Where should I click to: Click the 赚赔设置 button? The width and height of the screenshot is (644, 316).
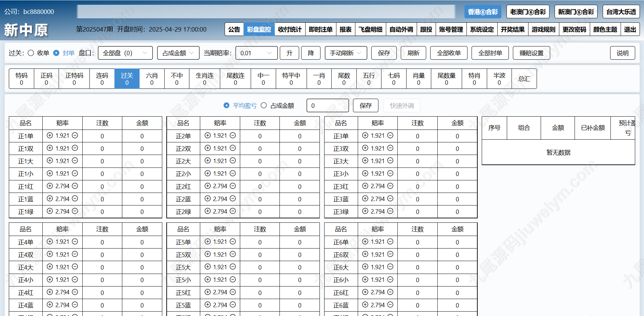tap(532, 53)
